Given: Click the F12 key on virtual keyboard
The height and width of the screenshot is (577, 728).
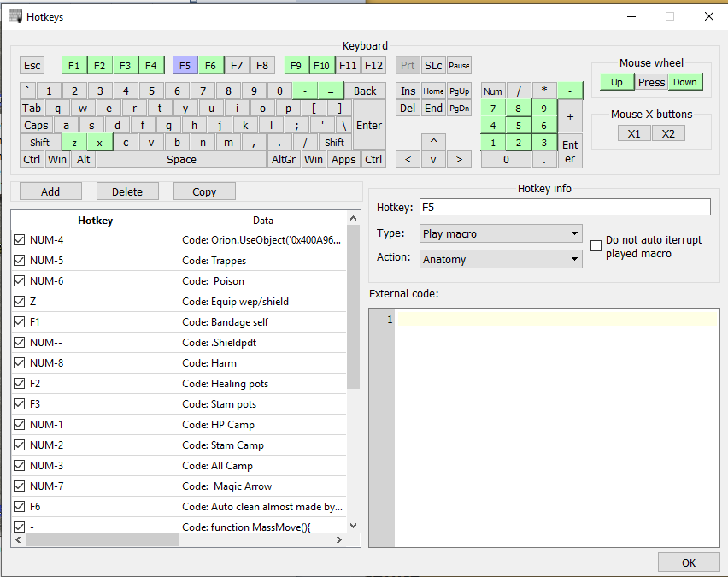Looking at the screenshot, I should pos(373,66).
